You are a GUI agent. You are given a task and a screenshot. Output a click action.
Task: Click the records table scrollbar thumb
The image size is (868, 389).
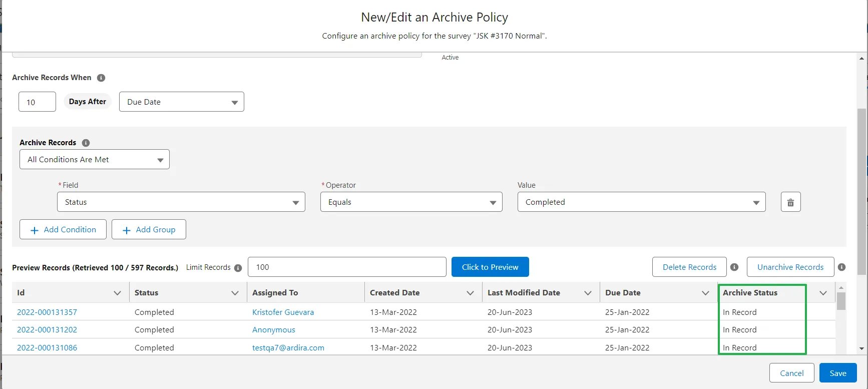coord(841,301)
